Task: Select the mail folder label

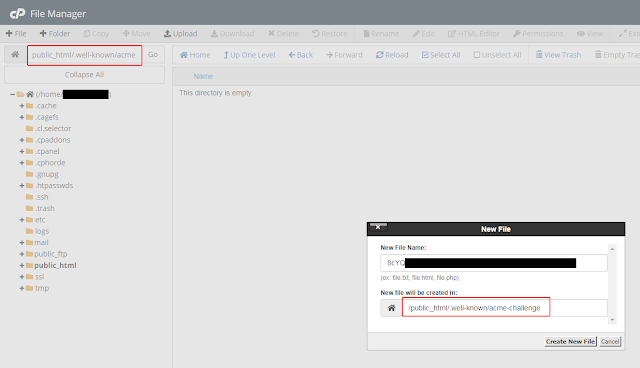Action: pos(41,243)
